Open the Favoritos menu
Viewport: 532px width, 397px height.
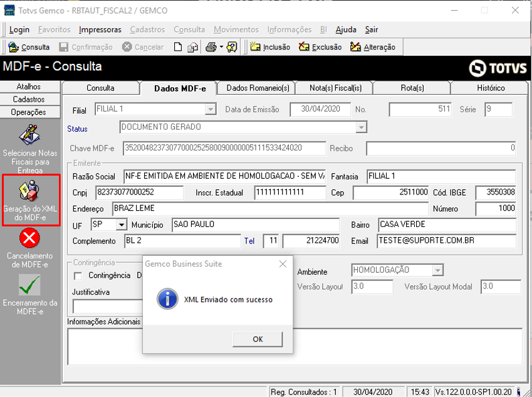pyautogui.click(x=55, y=30)
